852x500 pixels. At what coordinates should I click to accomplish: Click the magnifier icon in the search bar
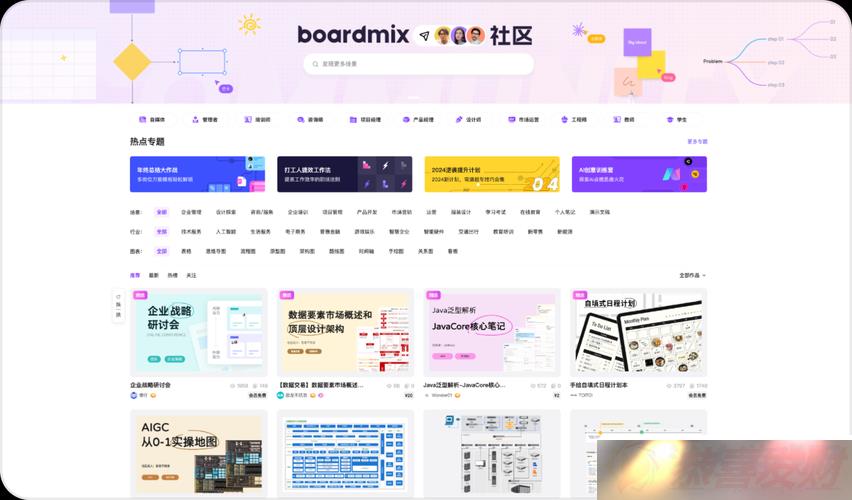point(315,64)
